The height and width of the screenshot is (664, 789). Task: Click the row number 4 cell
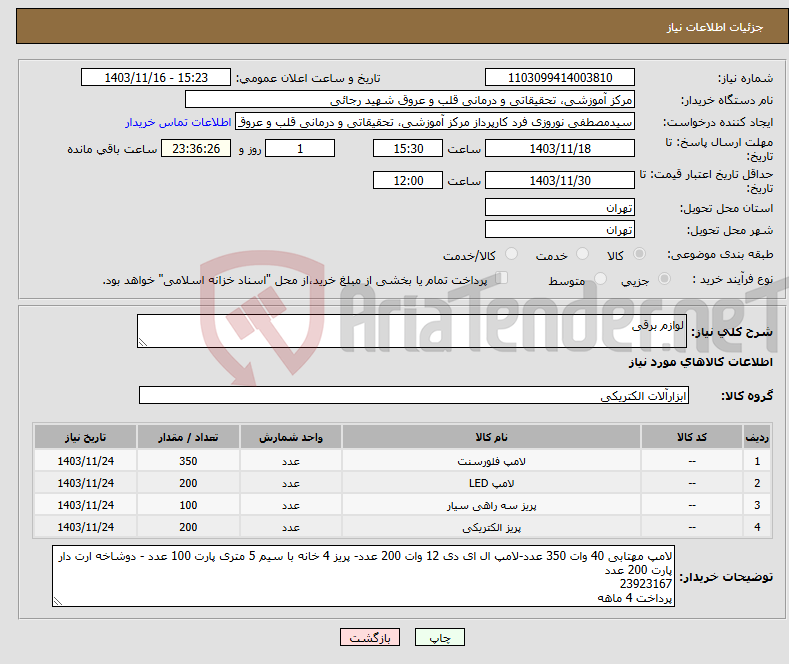coord(757,528)
